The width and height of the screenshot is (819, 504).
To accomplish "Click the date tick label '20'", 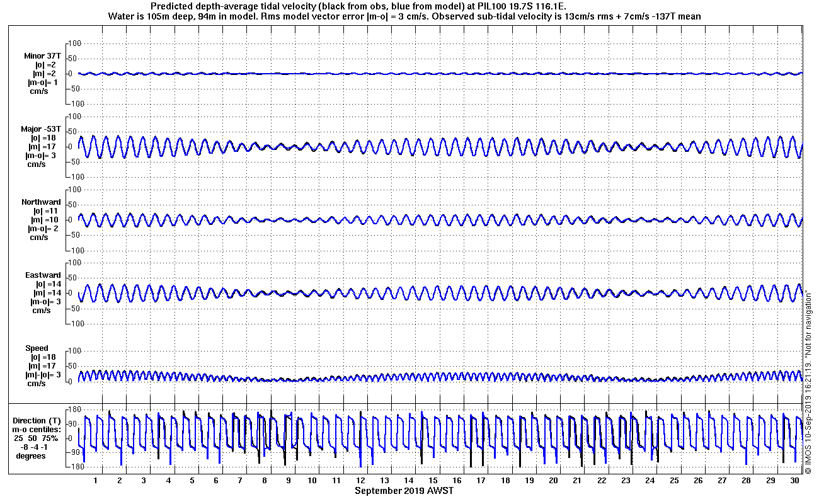I will (553, 481).
